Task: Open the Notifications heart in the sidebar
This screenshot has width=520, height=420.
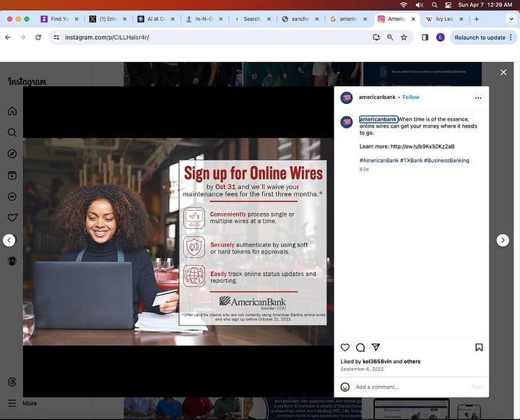Action: [12, 217]
